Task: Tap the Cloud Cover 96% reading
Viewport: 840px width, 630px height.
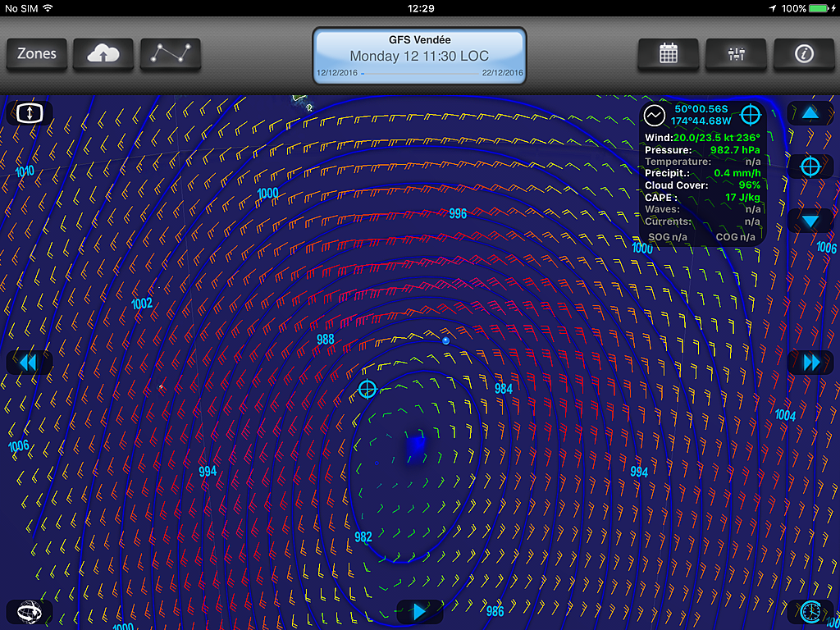Action: tap(702, 185)
